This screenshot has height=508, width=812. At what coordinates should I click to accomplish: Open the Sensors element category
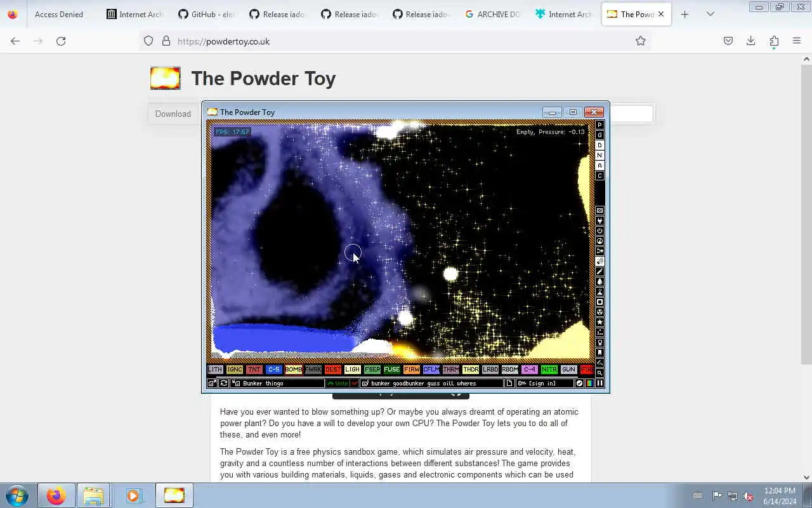click(599, 240)
